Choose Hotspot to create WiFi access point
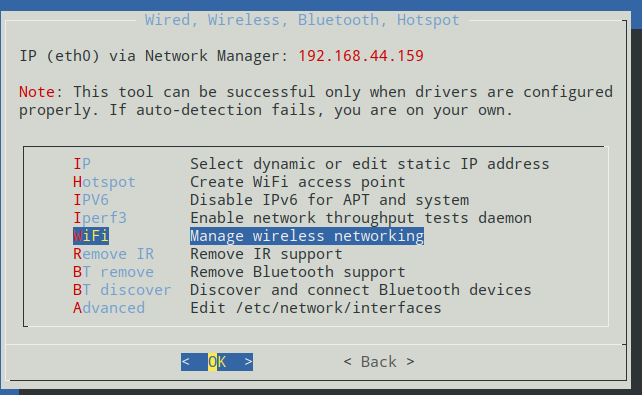This screenshot has height=395, width=642. point(104,182)
